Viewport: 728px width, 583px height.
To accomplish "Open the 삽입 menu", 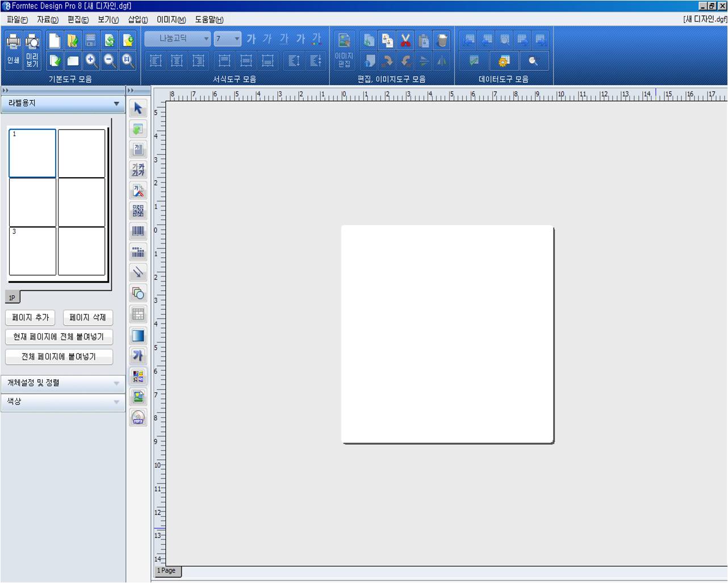I will tap(137, 19).
